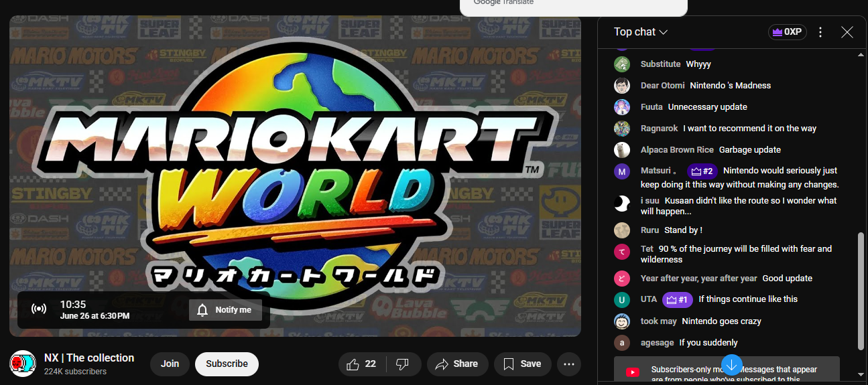Image resolution: width=868 pixels, height=385 pixels.
Task: Like the video with thumbs up
Action: pyautogui.click(x=353, y=364)
